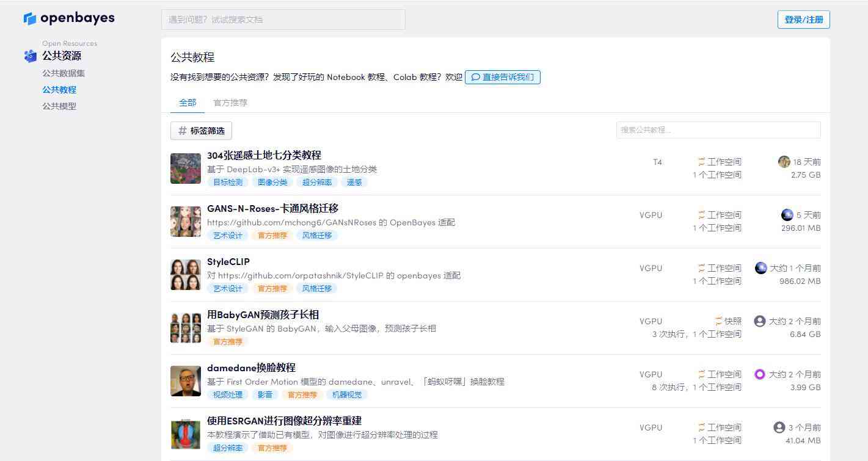Click author avatar on 304张遥感土地七分类教程 row
This screenshot has height=461, width=868.
[784, 162]
